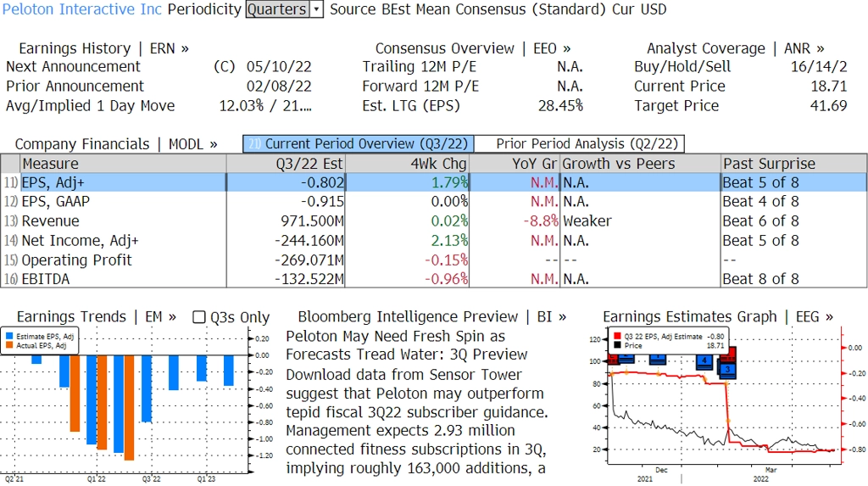Click the Growth vs Peers column header

coord(641,164)
